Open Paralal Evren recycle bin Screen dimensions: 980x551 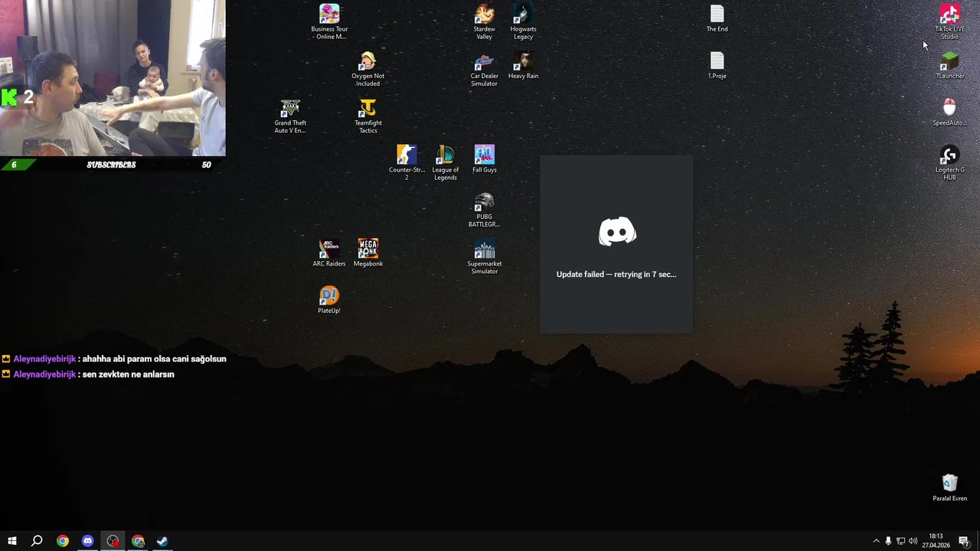pos(949,487)
